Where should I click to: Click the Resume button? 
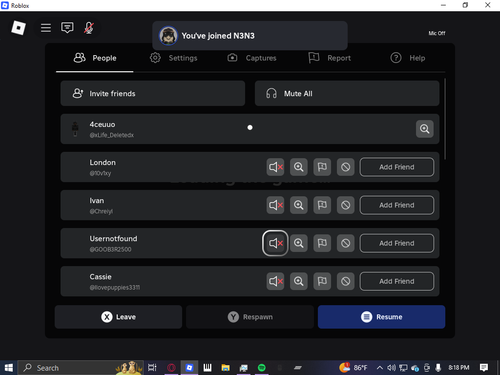[381, 317]
